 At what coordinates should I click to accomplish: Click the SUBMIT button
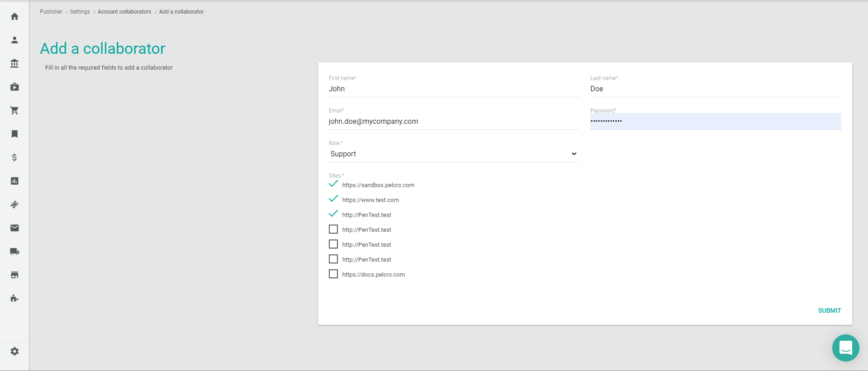[829, 310]
